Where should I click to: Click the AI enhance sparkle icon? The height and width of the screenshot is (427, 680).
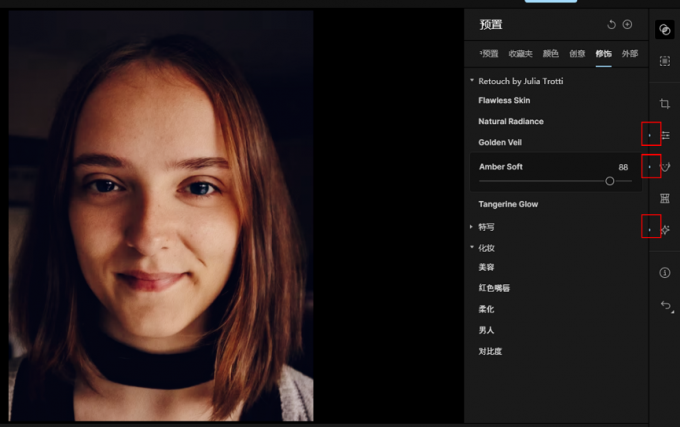[x=665, y=230]
